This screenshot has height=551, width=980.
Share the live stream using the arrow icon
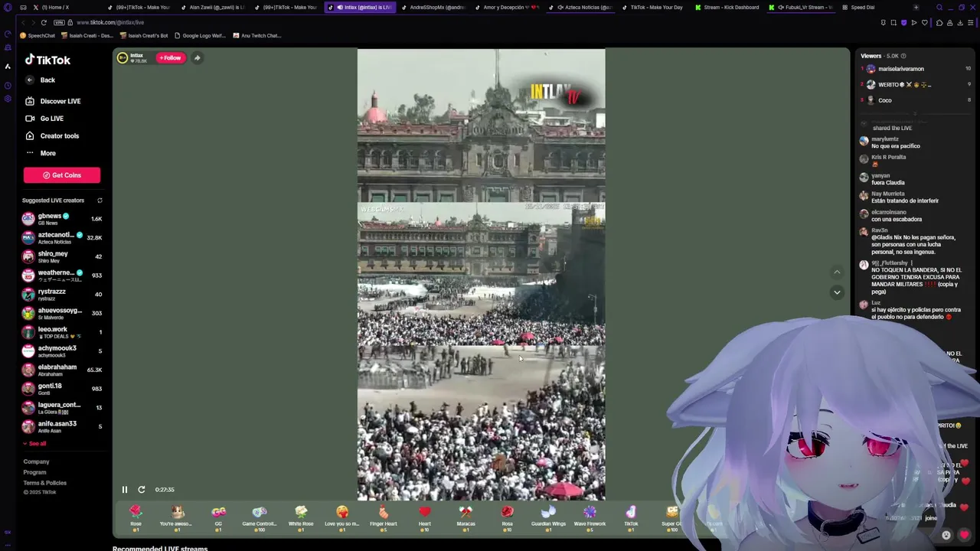[197, 57]
